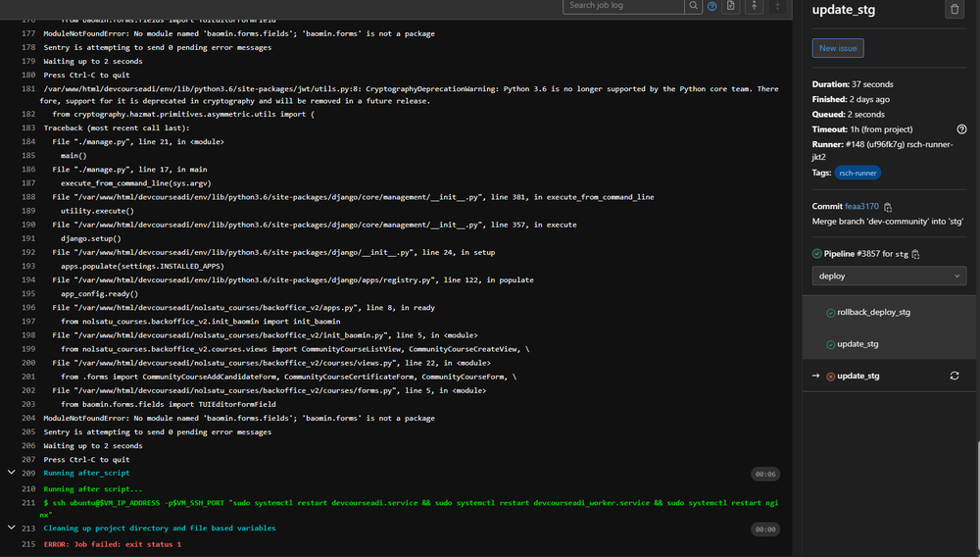Open the search help question mark icon

(711, 6)
